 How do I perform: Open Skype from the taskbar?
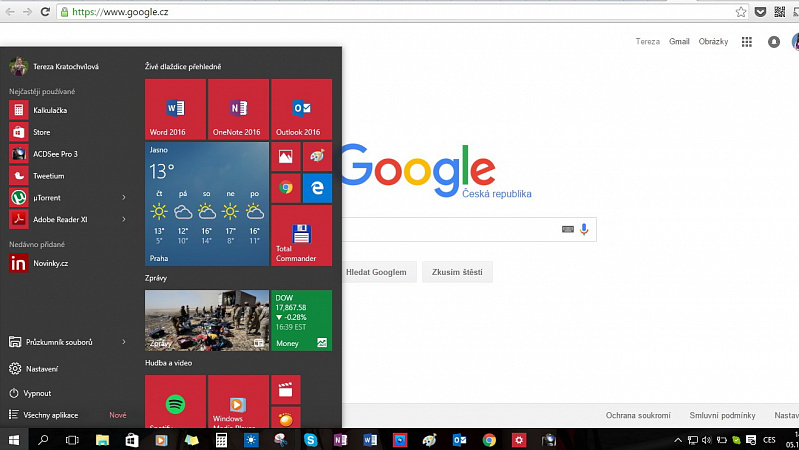[310, 440]
